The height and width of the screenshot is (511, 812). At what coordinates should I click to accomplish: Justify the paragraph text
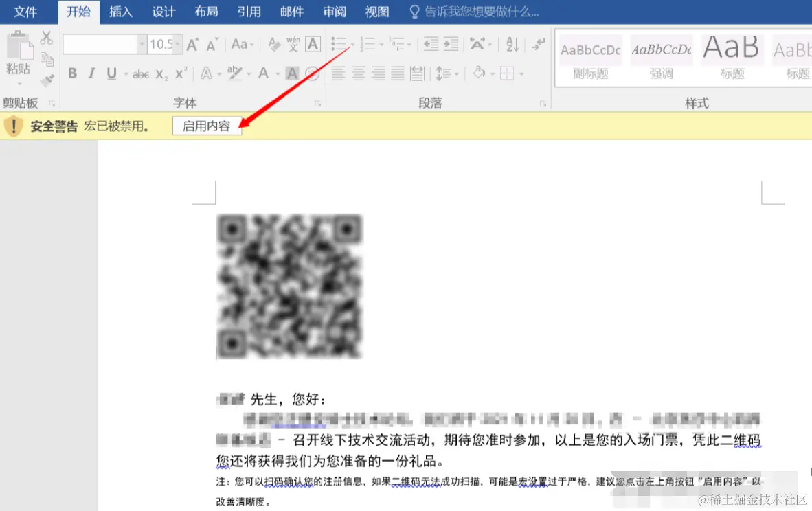pos(398,73)
